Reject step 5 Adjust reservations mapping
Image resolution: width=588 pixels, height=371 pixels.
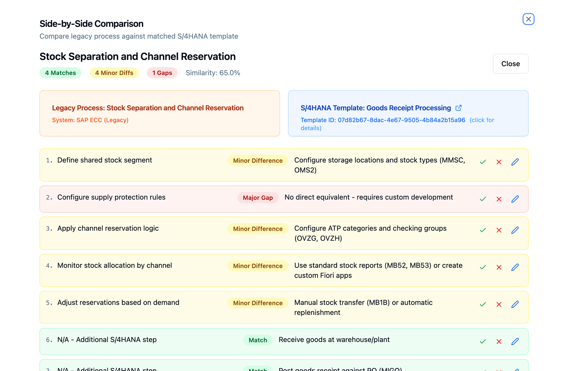click(499, 304)
